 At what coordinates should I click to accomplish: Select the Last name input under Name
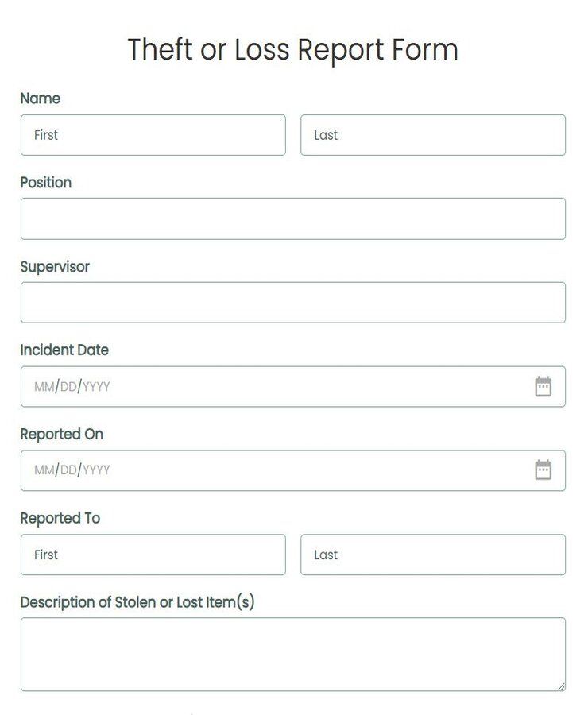pyautogui.click(x=432, y=135)
